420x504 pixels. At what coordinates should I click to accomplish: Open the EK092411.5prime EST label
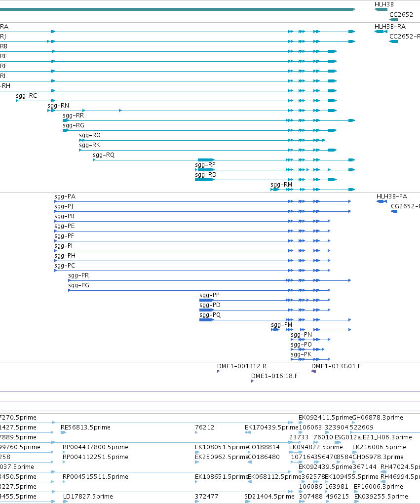[326, 418]
